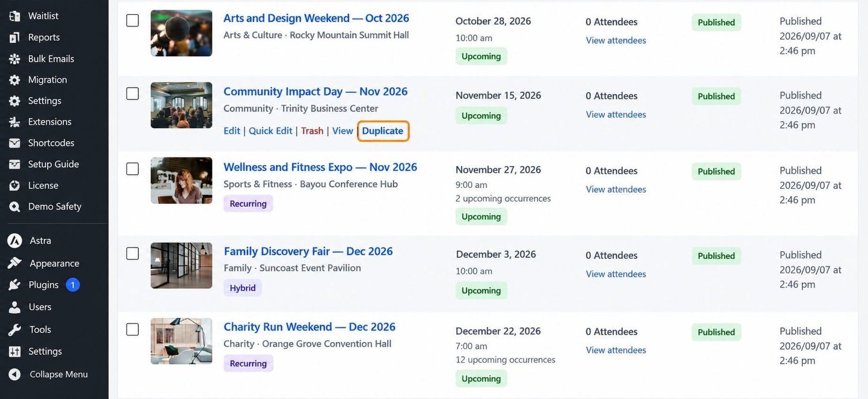Open the Setup Guide menu item

pos(54,164)
